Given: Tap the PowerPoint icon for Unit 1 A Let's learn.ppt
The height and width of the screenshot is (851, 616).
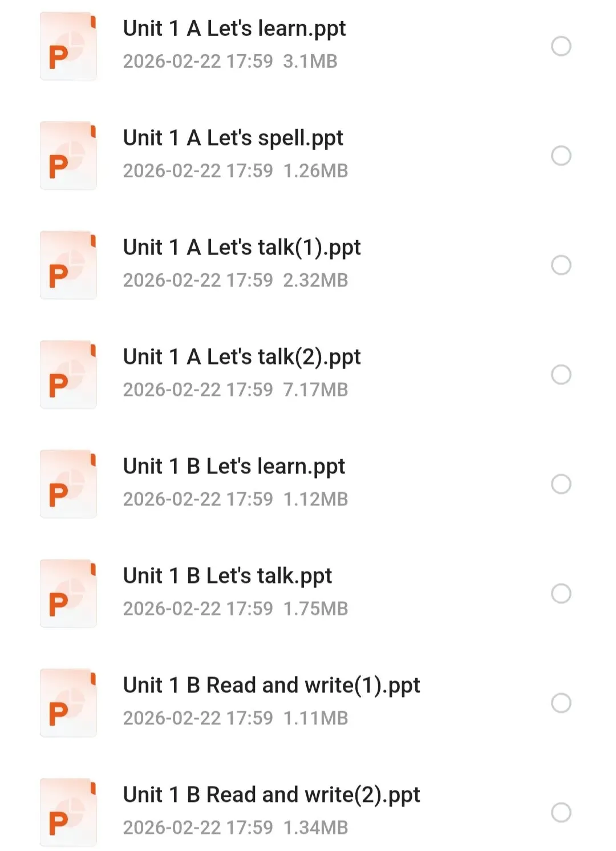Looking at the screenshot, I should tap(68, 46).
